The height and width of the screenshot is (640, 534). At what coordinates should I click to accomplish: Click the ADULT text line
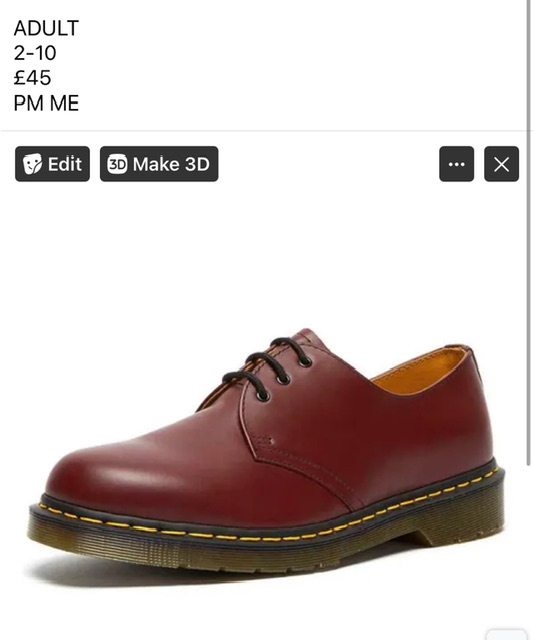(46, 28)
